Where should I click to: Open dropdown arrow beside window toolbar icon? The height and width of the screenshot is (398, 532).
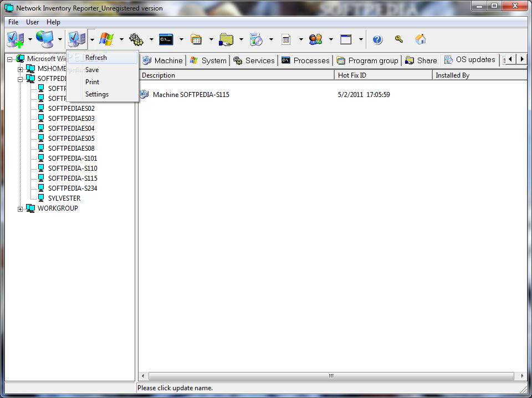(361, 39)
